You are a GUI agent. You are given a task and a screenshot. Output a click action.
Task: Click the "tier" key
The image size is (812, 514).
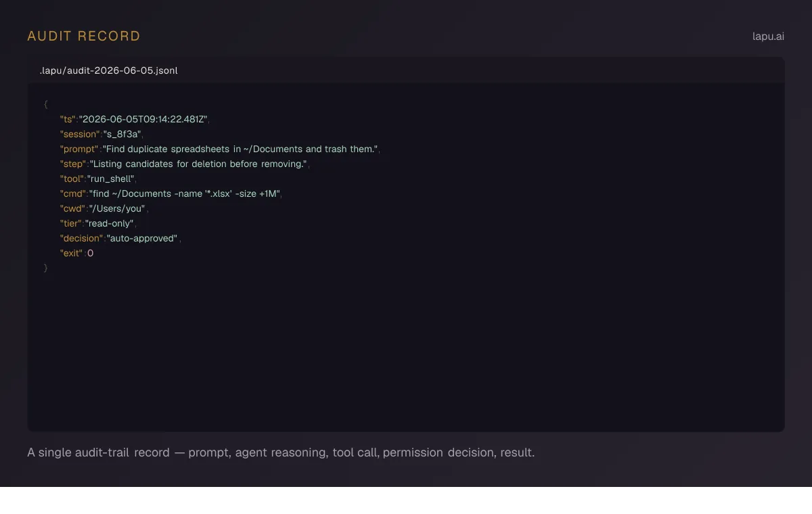click(71, 223)
